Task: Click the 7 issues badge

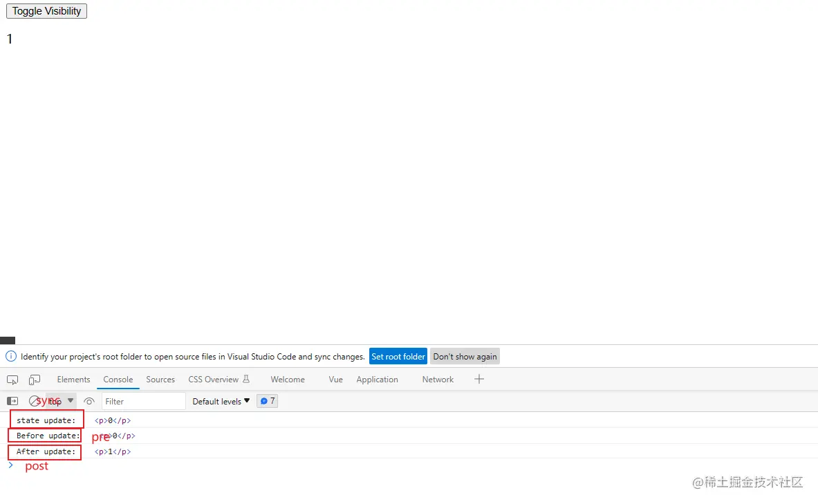Action: coord(267,401)
